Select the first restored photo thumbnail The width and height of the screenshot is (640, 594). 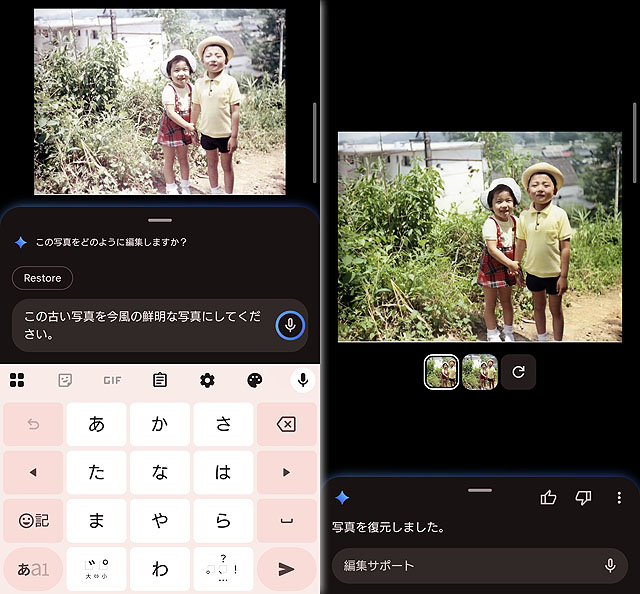(x=441, y=372)
